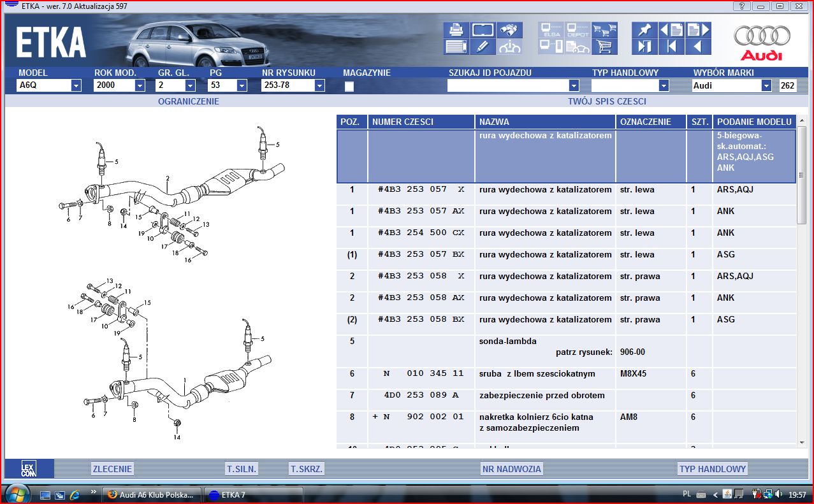The height and width of the screenshot is (504, 814).
Task: Go to next page document icon
Action: [x=698, y=30]
